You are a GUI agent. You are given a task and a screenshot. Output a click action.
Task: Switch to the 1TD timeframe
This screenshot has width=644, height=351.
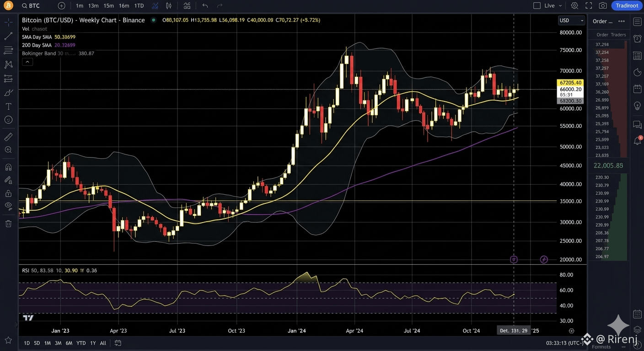139,6
